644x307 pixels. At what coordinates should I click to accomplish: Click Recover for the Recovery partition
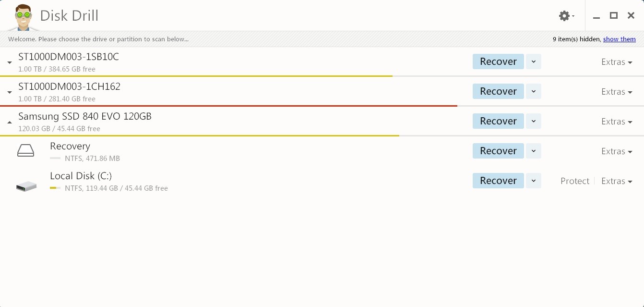point(498,151)
